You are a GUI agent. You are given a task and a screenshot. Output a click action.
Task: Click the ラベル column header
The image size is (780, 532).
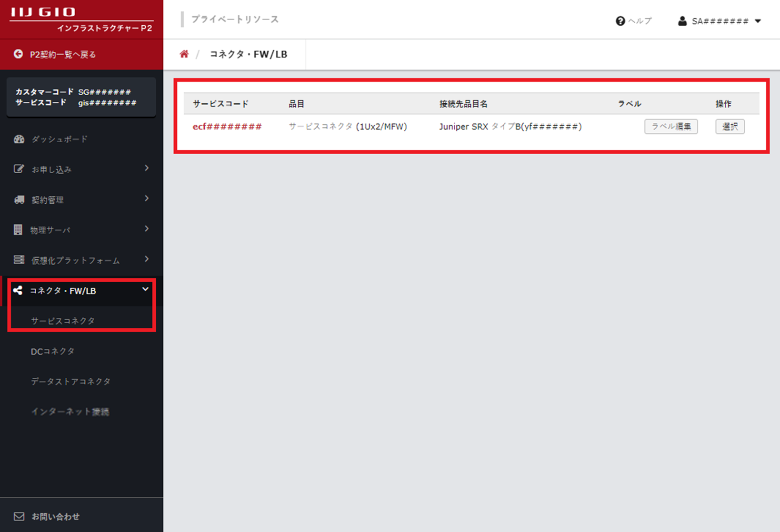click(630, 104)
